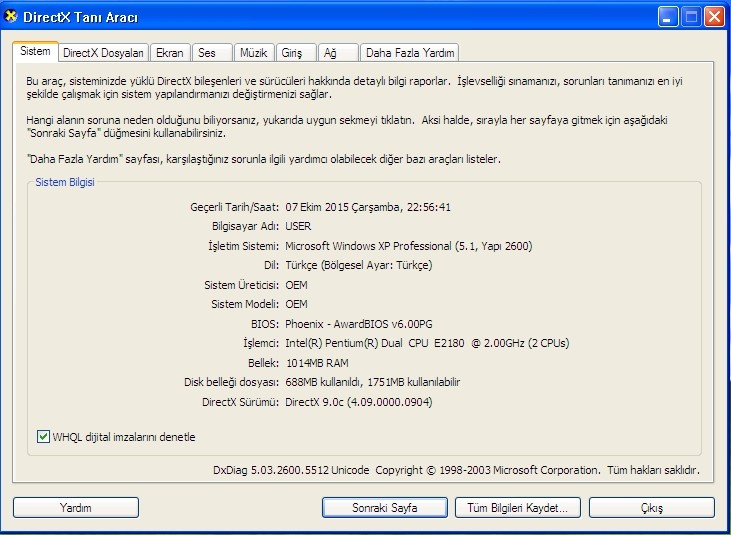
Task: Click the Çıkış button
Action: point(652,508)
